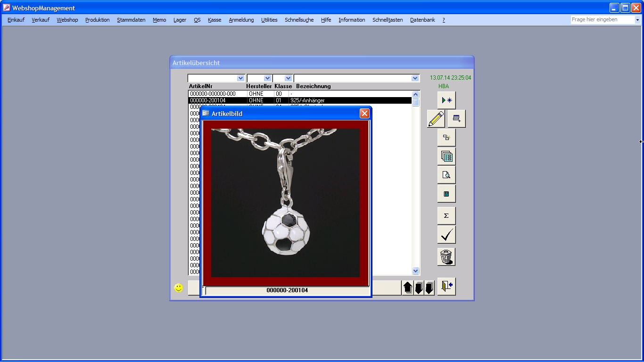
Task: Open the Anmeldung menu
Action: [241, 20]
